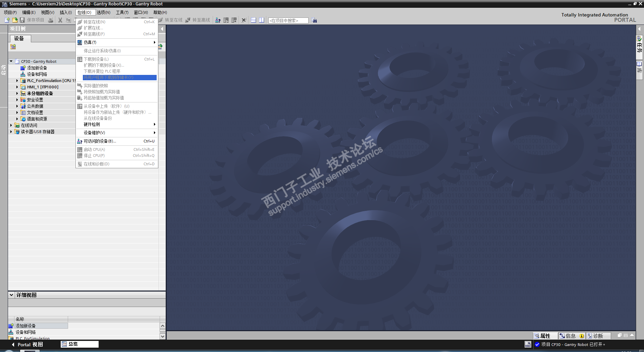644x352 pixels.
Task: Click the 总览 overview icon in bottom bar
Action: 64,344
